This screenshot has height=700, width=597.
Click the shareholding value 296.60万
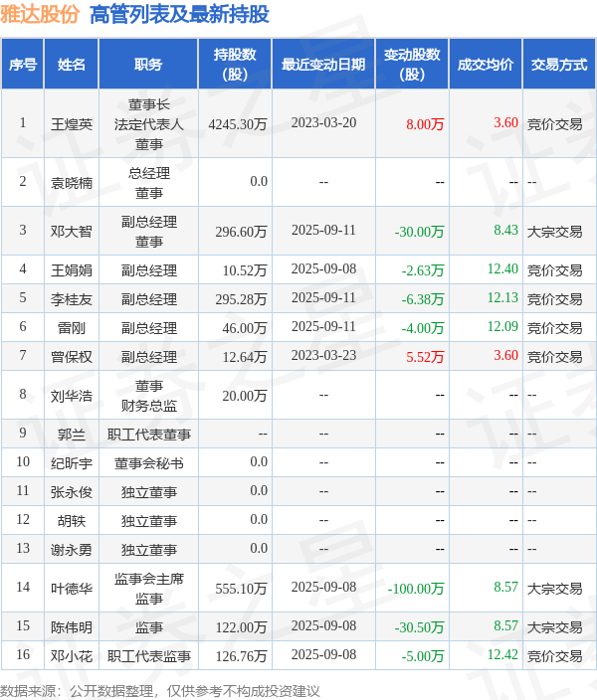[242, 232]
